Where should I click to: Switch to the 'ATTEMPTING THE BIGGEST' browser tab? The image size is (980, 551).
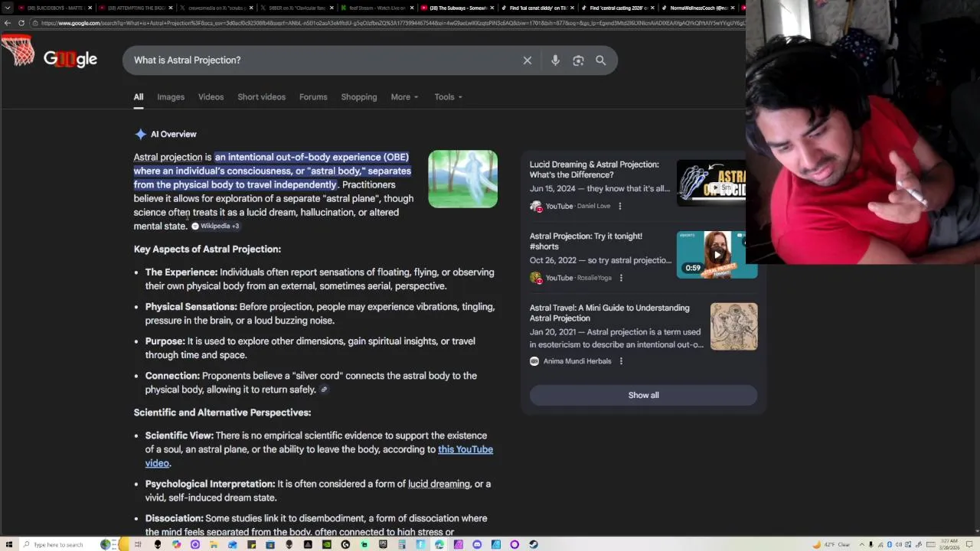136,8
